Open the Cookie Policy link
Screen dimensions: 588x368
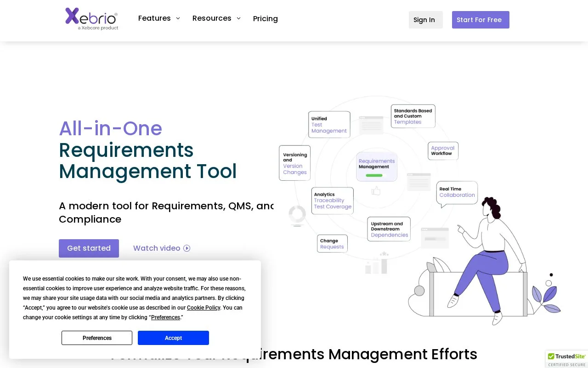(x=204, y=308)
